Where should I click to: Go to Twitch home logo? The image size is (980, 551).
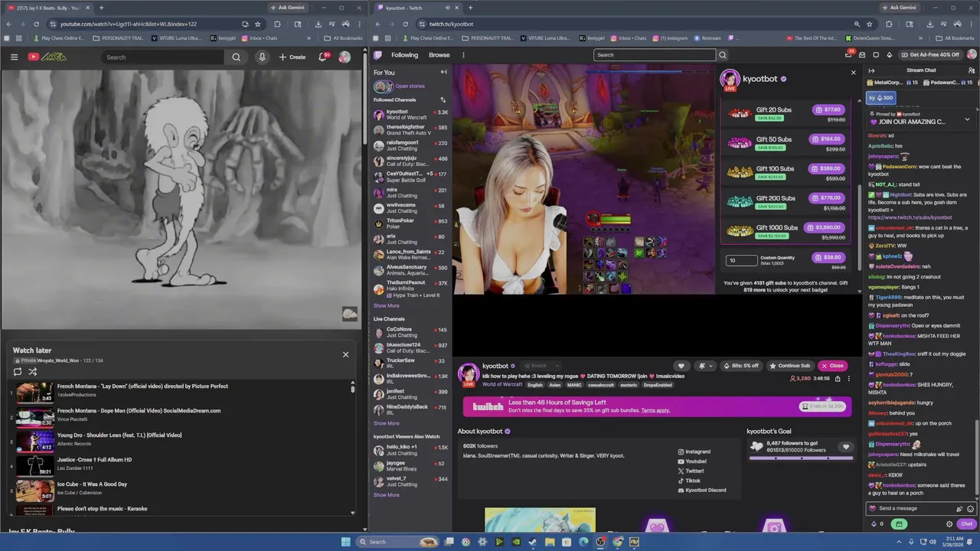(378, 55)
